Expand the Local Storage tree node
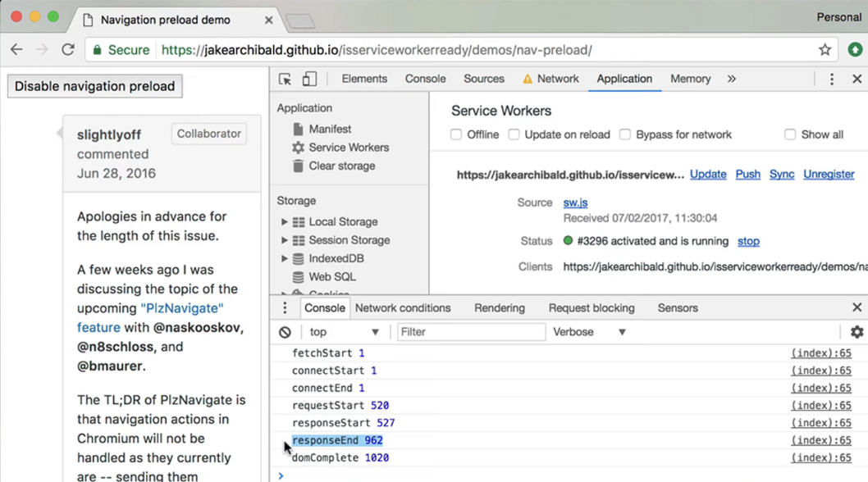Screen dimensions: 868x482 (284, 222)
